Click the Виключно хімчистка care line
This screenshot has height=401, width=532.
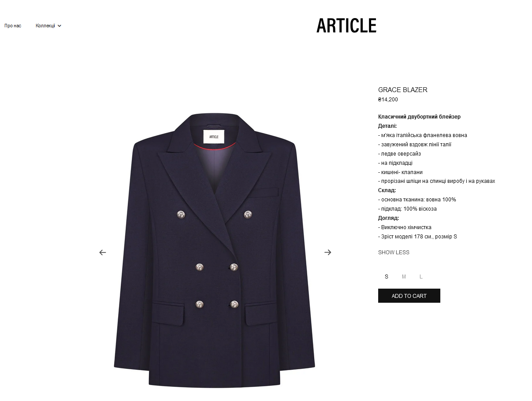click(405, 227)
